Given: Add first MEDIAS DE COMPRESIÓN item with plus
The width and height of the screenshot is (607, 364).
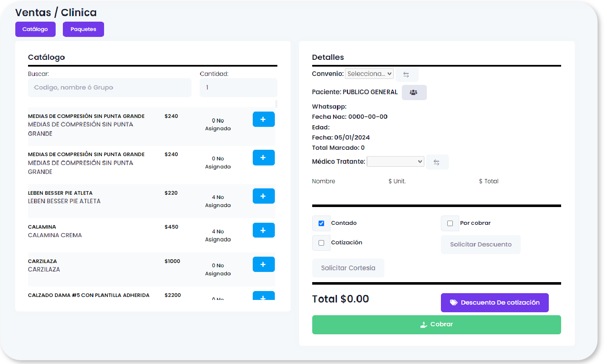Looking at the screenshot, I should 263,119.
